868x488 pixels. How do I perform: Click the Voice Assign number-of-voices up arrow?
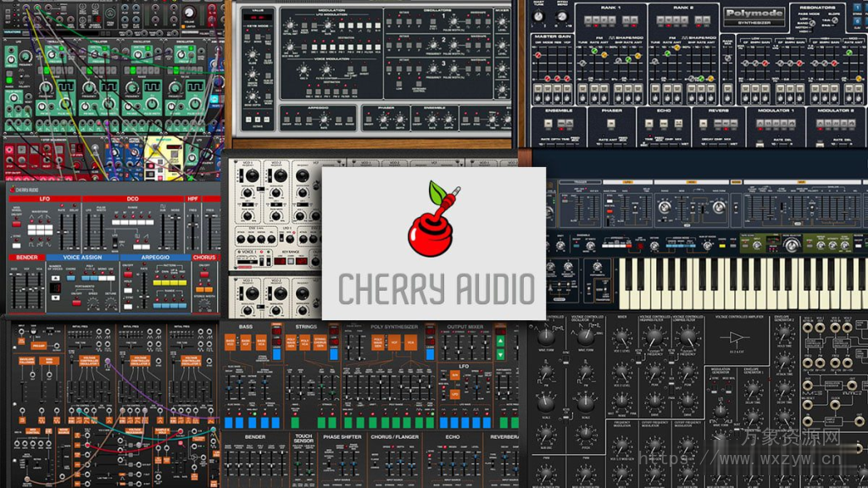54,277
